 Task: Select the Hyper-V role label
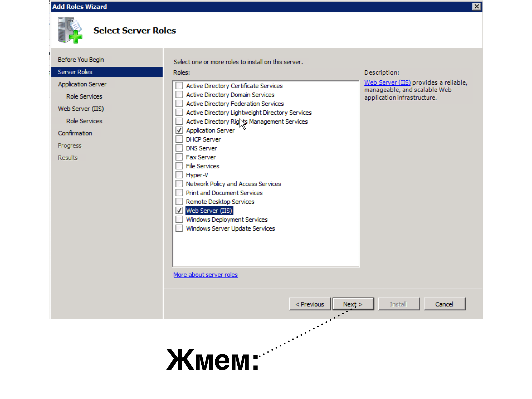[197, 175]
